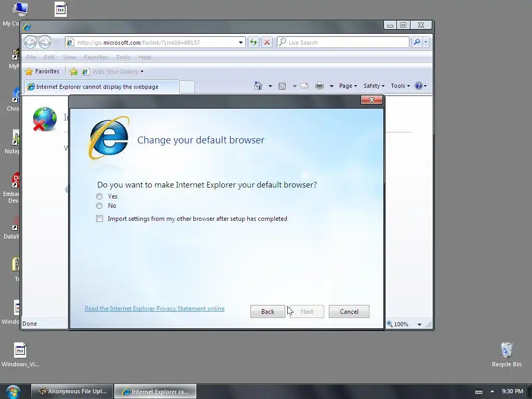
Task: Click the 100% zoom level control
Action: pyautogui.click(x=397, y=324)
